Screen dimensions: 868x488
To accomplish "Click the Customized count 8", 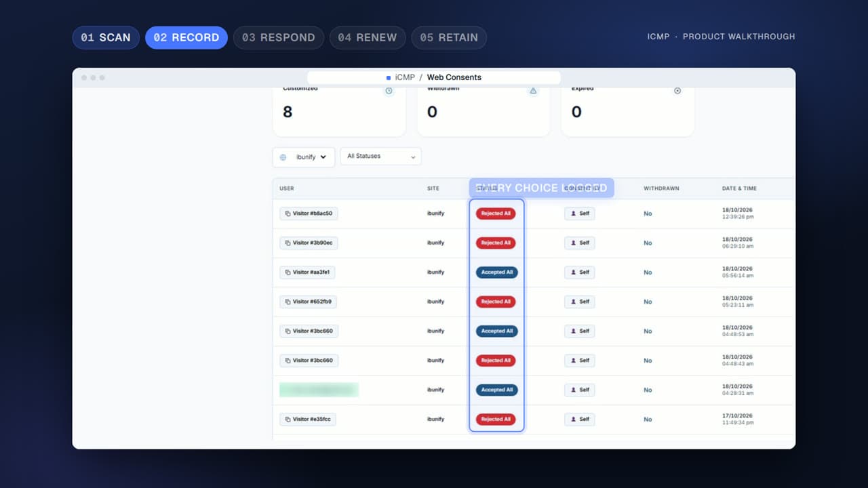I will point(288,113).
